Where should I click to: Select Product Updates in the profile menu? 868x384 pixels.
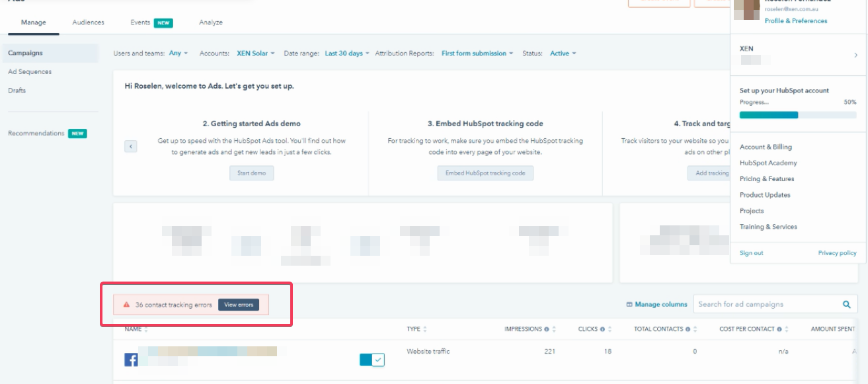pos(765,195)
